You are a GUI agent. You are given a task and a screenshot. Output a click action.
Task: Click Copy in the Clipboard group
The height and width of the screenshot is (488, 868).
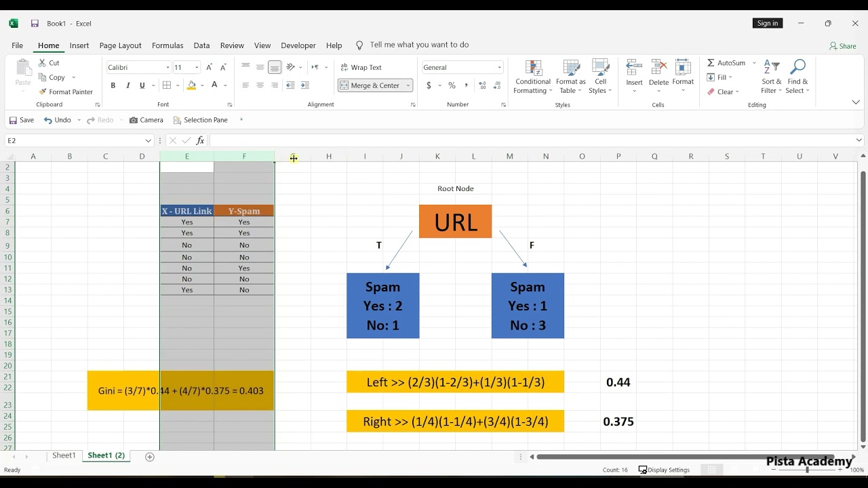[52, 77]
